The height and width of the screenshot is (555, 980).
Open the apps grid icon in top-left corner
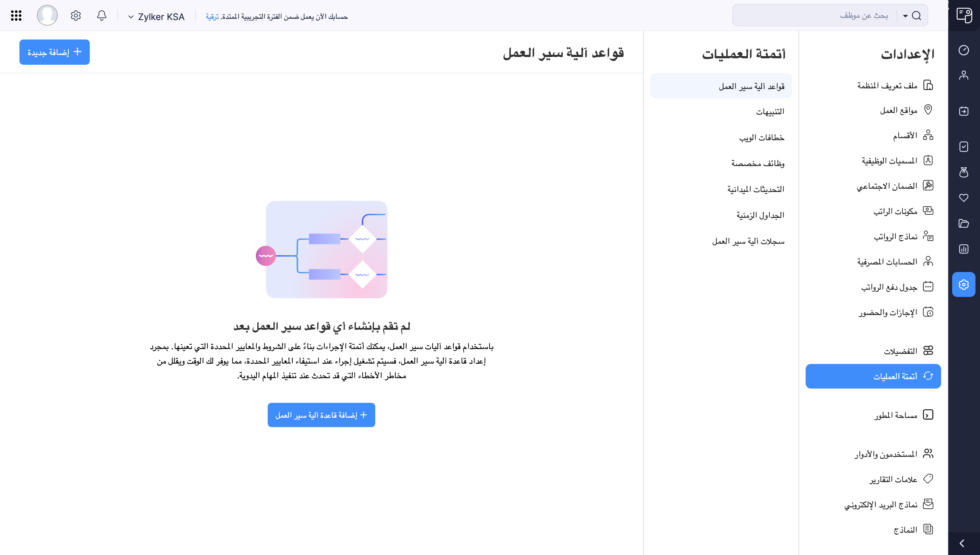pos(16,15)
